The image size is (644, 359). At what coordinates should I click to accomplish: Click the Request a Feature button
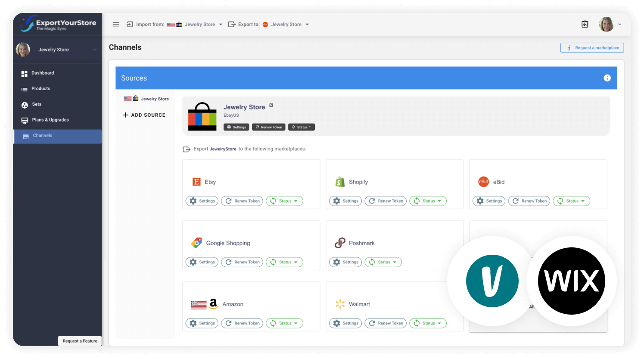(80, 341)
